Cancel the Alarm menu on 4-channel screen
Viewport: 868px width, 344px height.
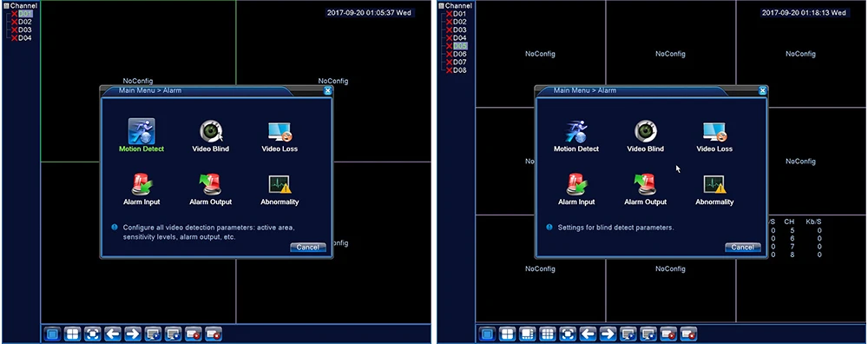tap(308, 248)
